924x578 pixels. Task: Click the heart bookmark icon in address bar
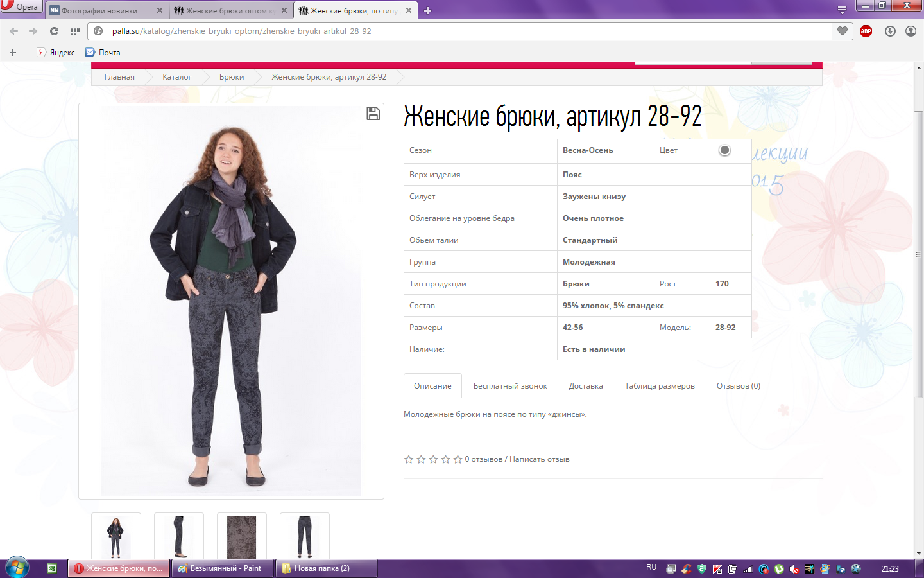point(843,31)
